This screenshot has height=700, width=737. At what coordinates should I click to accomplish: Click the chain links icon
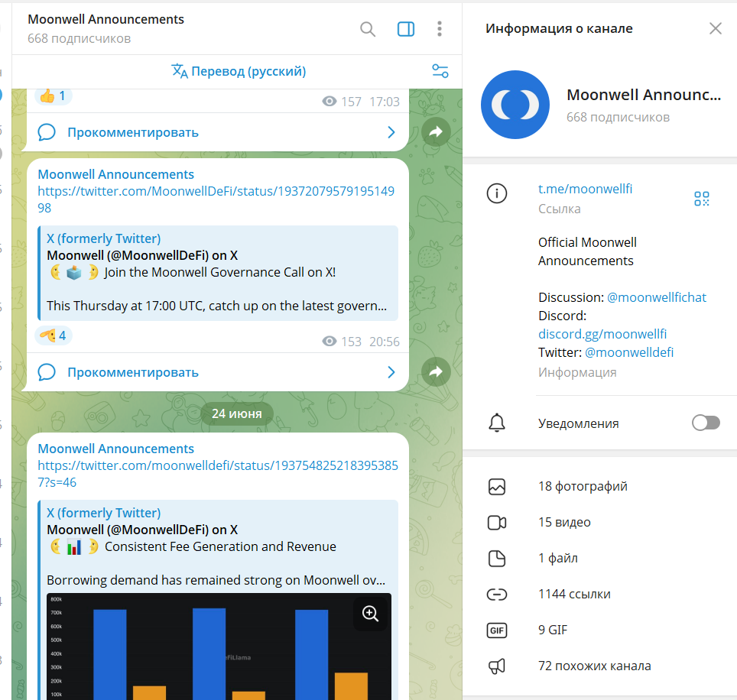(497, 595)
